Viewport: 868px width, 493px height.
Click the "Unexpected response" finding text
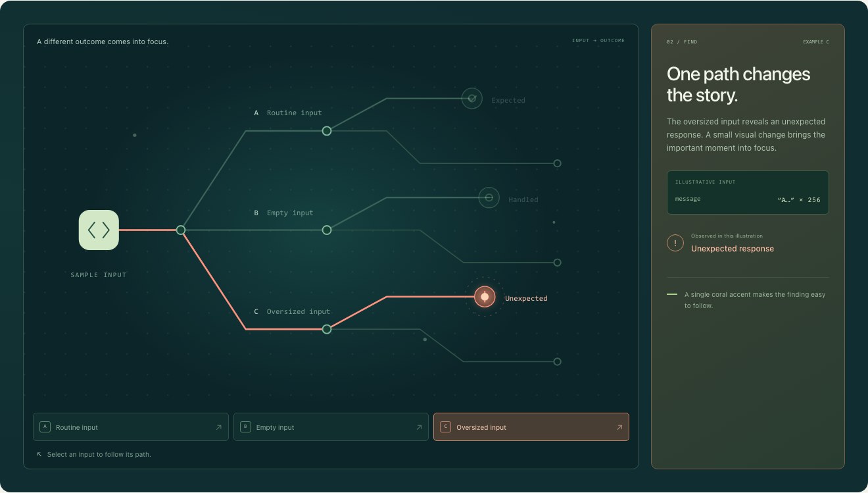733,249
